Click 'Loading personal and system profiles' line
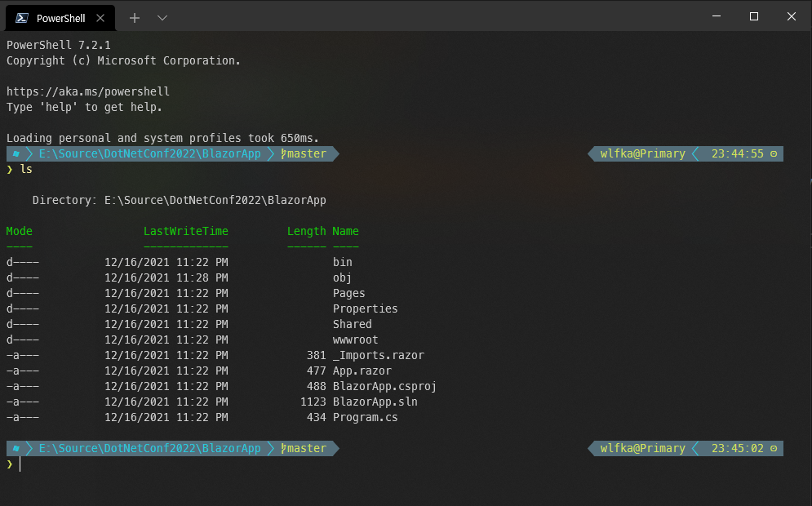This screenshot has width=812, height=506. (x=162, y=138)
